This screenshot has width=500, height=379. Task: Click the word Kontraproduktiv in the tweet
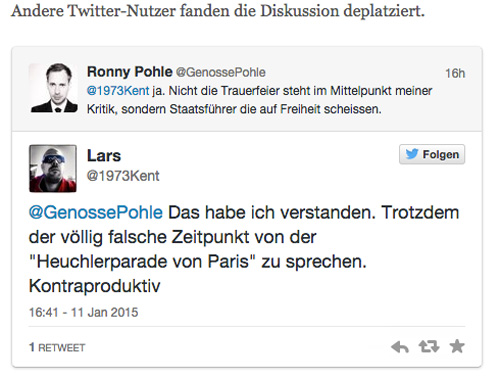[x=95, y=286]
